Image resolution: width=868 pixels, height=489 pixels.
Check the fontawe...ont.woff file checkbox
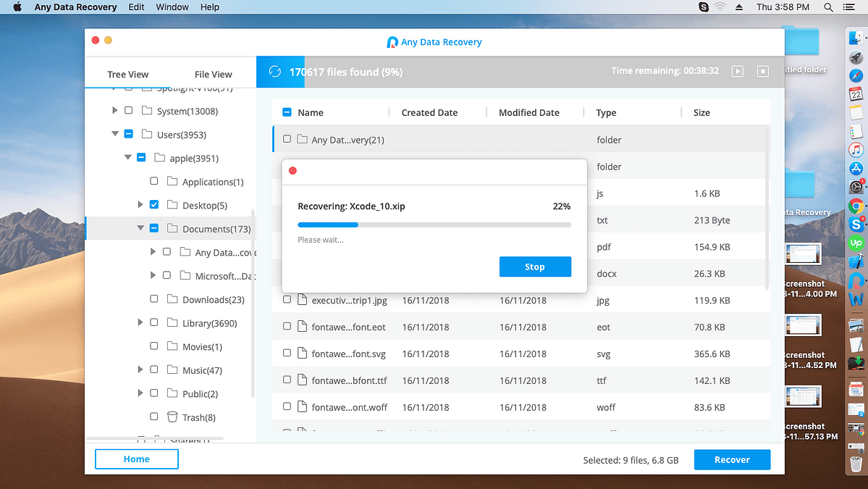pyautogui.click(x=287, y=406)
